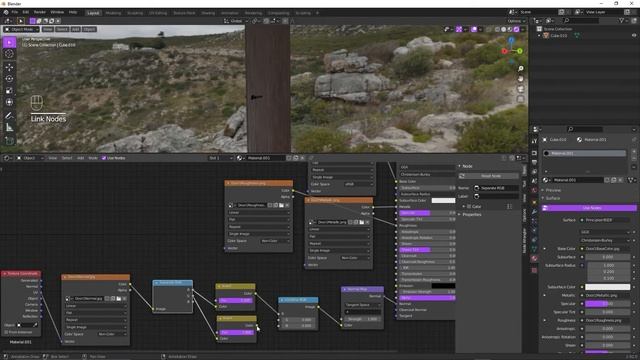Hide Cube.010 with the eye icon in Outliner
This screenshot has width=640, height=360.
634,36
